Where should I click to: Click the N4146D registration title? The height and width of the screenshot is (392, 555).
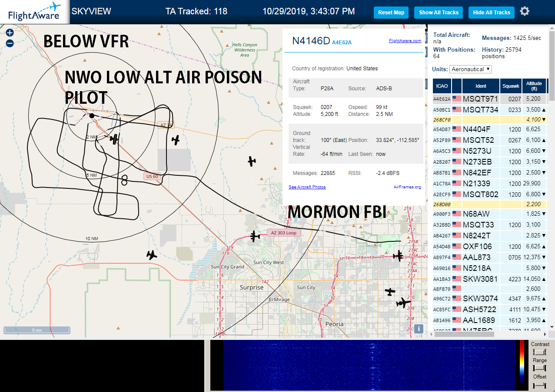(311, 41)
